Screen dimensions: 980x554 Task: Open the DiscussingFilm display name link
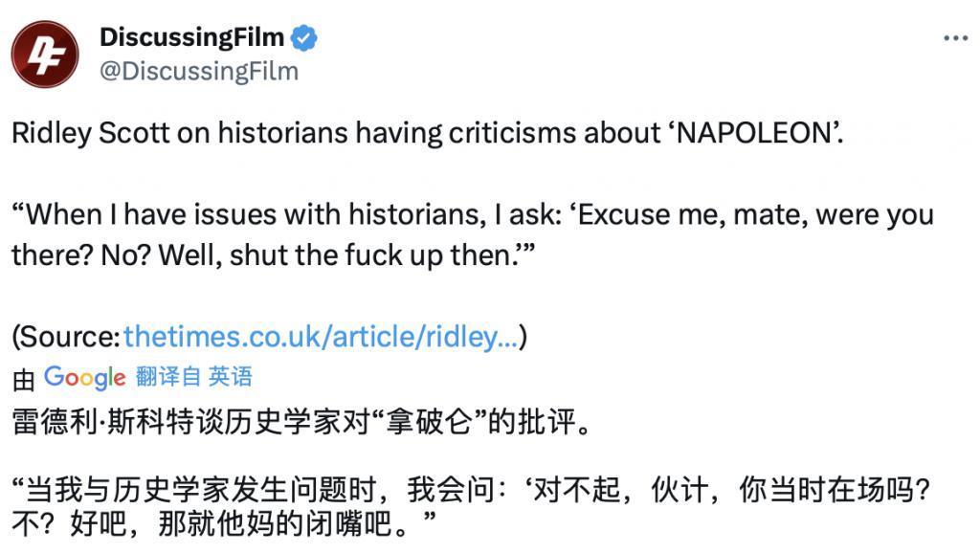[x=191, y=38]
